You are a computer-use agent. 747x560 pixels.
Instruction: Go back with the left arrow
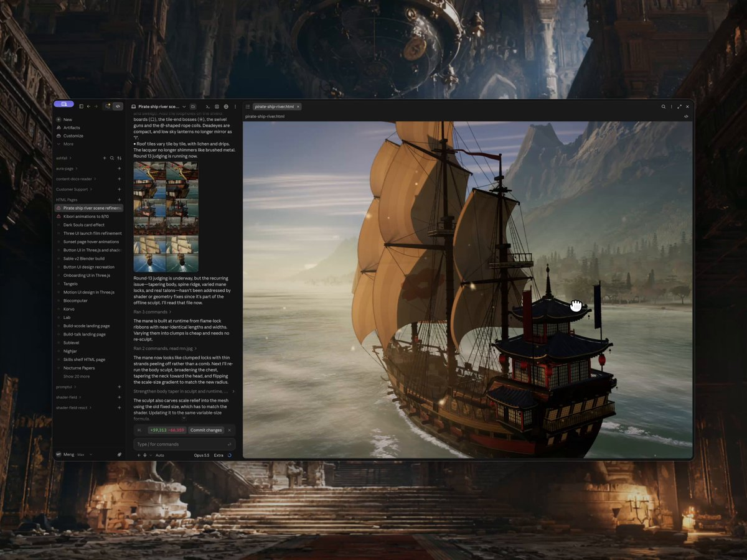(88, 106)
